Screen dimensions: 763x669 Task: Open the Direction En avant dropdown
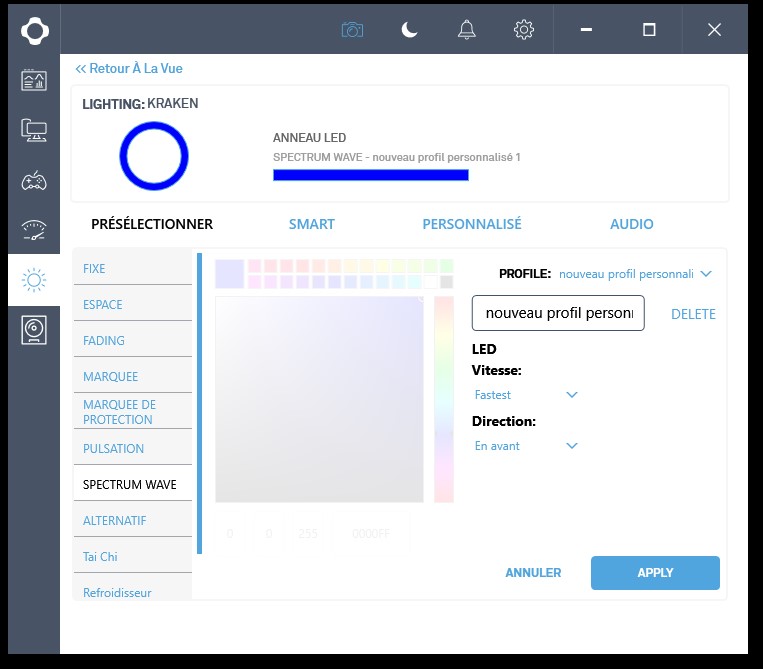[x=526, y=446]
